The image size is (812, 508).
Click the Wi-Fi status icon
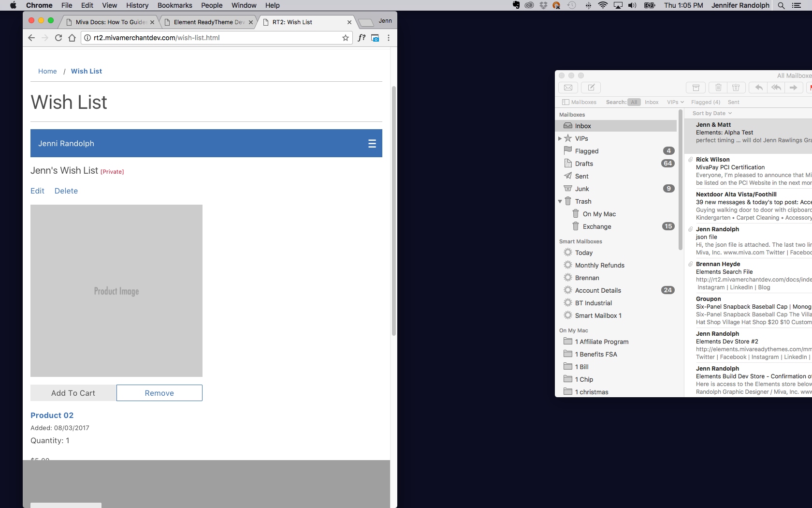(603, 5)
